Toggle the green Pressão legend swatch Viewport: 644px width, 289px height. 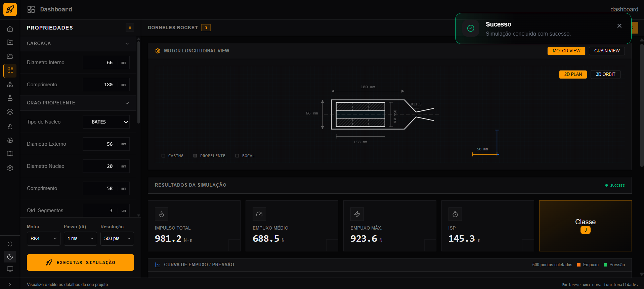tap(605, 265)
